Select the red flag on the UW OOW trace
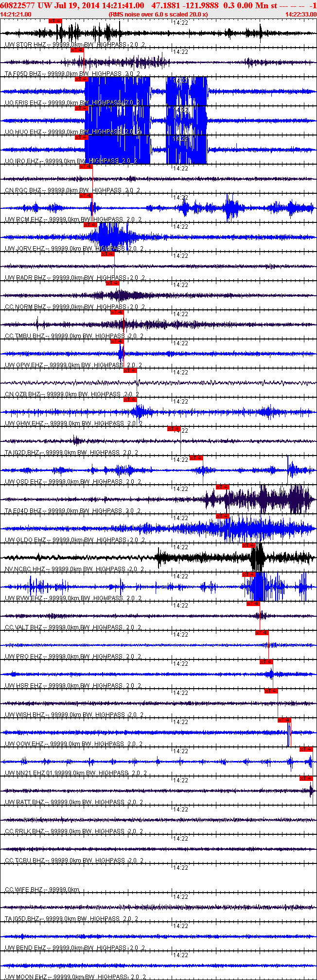 [x=284, y=720]
